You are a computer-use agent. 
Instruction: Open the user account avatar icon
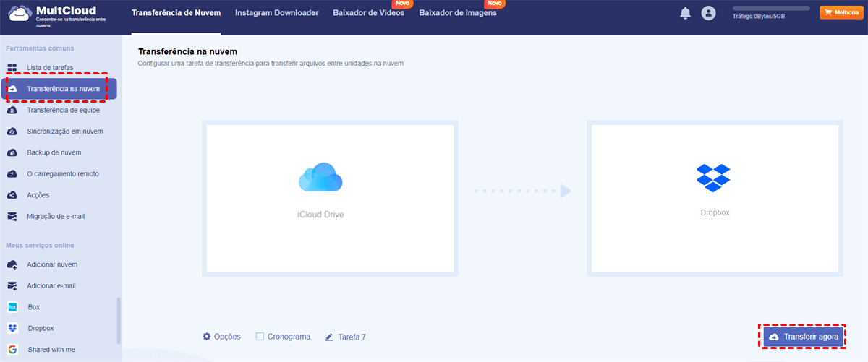click(x=709, y=13)
